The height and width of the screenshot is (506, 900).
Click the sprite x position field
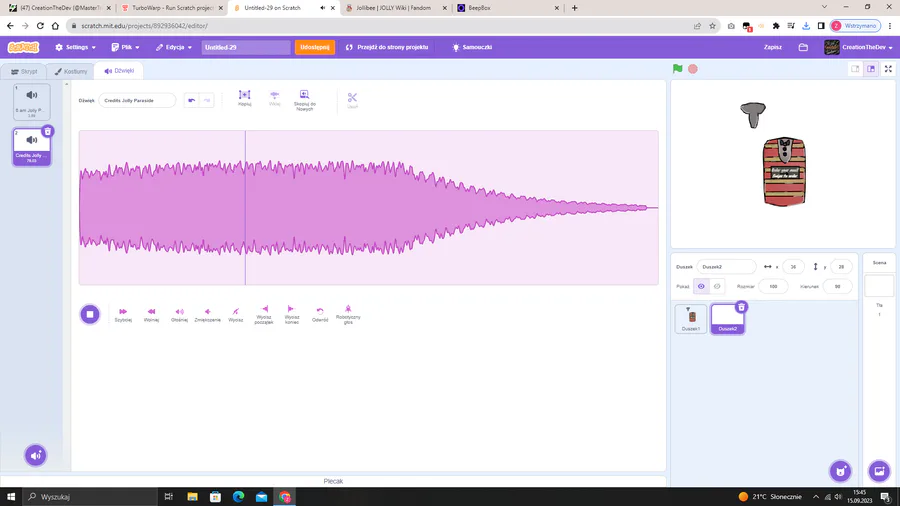pos(793,267)
